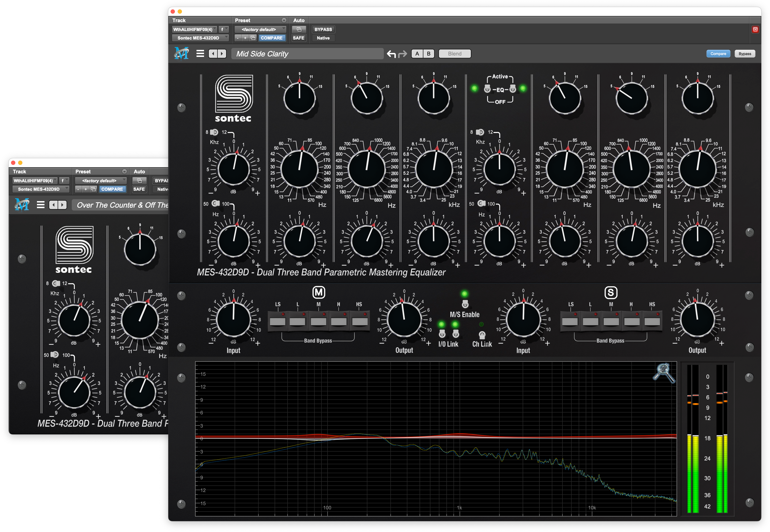Open hamburger menu in the back plugin window
Screen dimensions: 770x532
tap(41, 205)
